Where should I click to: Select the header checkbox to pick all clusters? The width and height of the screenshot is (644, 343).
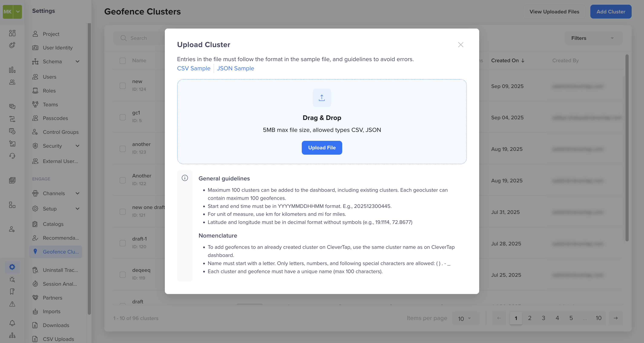pos(123,61)
